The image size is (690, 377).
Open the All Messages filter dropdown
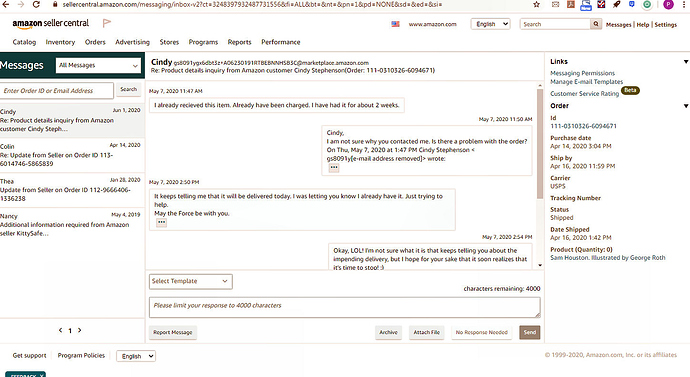(99, 65)
